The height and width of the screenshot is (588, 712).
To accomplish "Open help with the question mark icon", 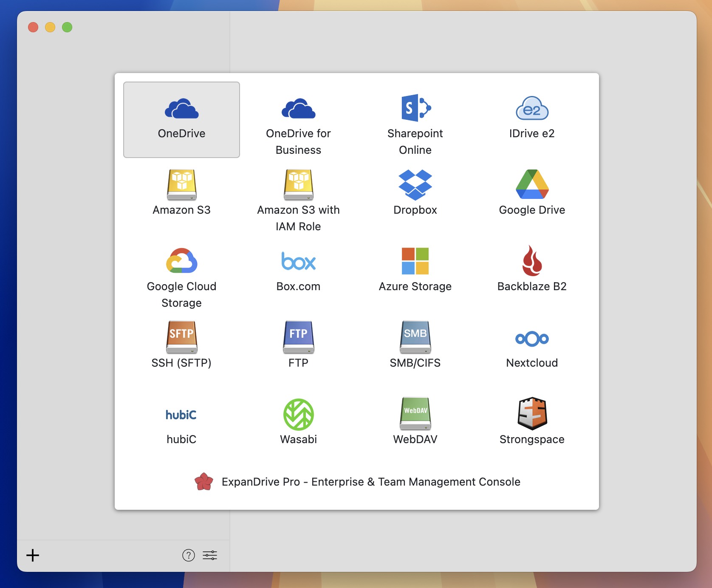I will coord(189,555).
